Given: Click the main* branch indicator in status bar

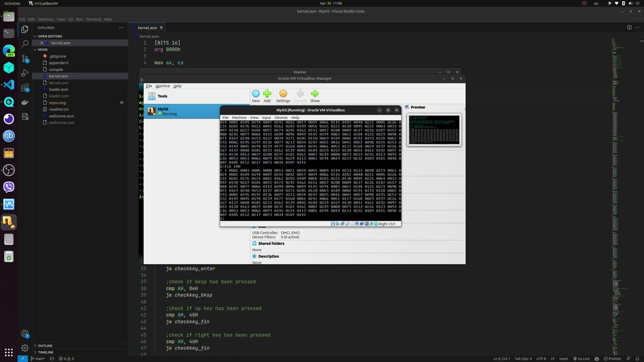Looking at the screenshot, I should pos(37,358).
